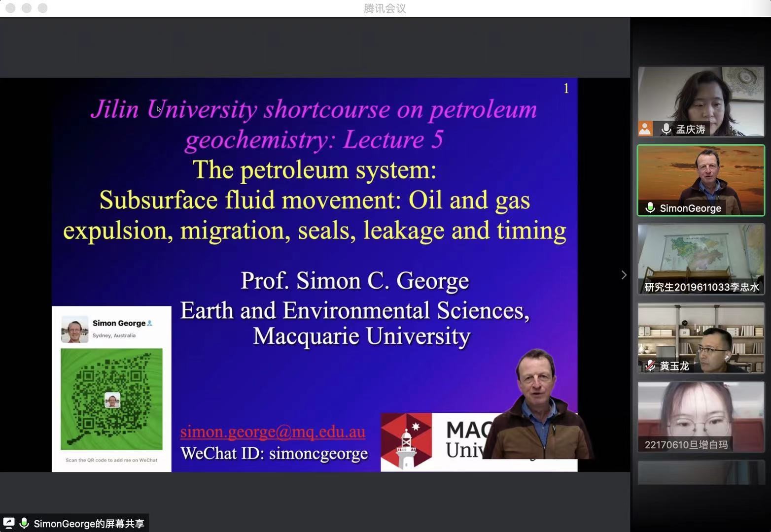771x532 pixels.
Task: Open the simon.george@mq.edu.au email link
Action: pos(273,432)
